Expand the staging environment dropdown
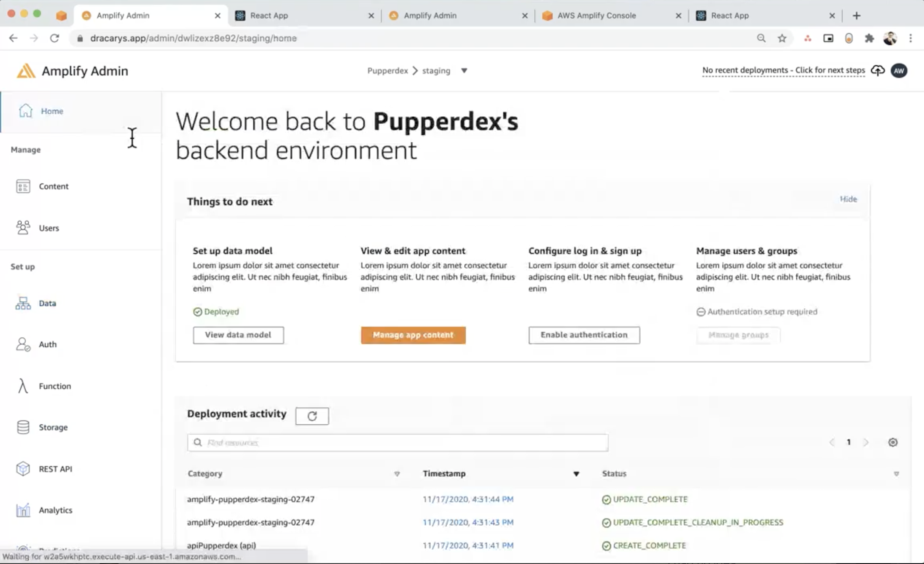Image resolution: width=924 pixels, height=564 pixels. click(x=464, y=70)
